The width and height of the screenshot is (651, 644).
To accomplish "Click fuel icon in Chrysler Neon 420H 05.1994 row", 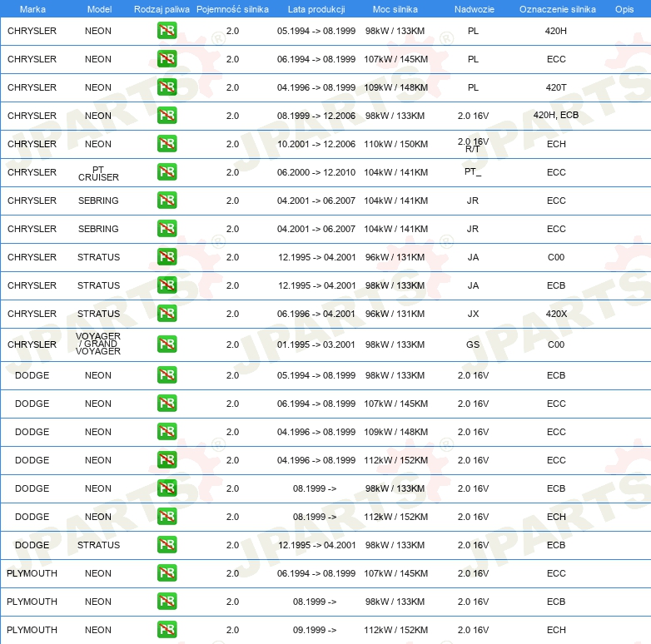I will click(166, 31).
